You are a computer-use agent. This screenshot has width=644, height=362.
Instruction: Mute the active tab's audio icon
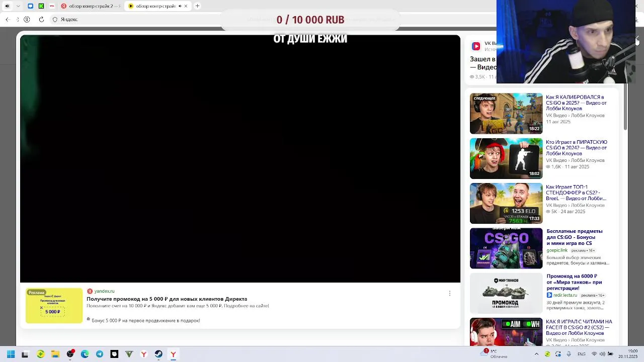(180, 6)
